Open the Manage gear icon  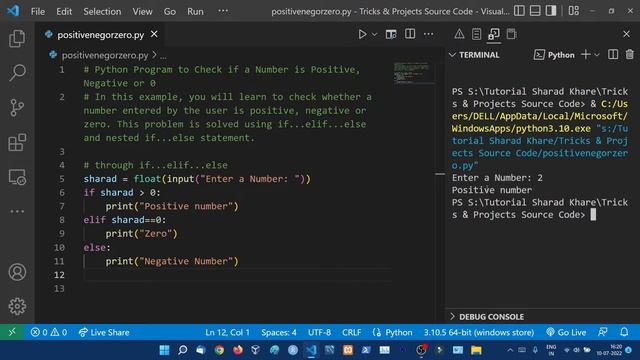[17, 306]
